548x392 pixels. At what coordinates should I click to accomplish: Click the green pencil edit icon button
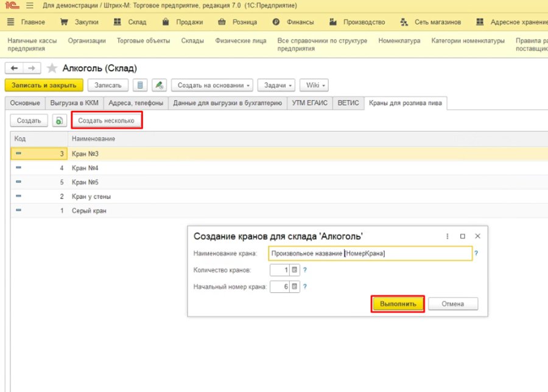coord(160,85)
